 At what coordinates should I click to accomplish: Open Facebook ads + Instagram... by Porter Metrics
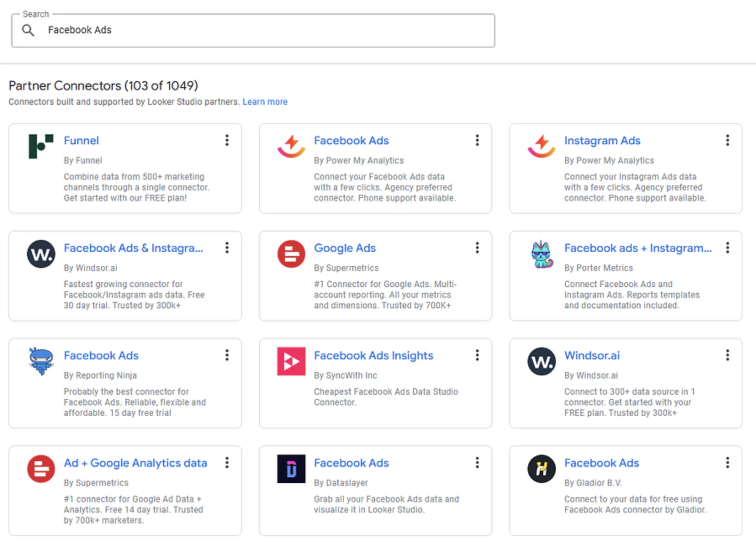(638, 248)
